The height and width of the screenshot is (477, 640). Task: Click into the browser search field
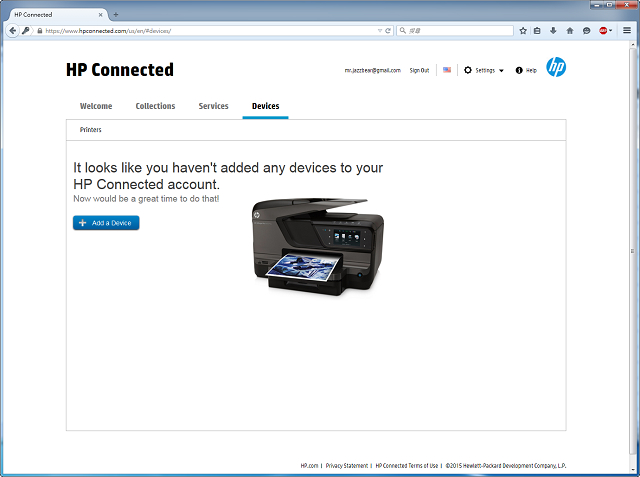[455, 31]
